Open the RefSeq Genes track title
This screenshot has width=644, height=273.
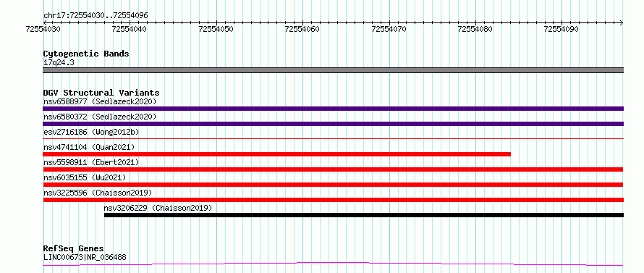pos(74,249)
